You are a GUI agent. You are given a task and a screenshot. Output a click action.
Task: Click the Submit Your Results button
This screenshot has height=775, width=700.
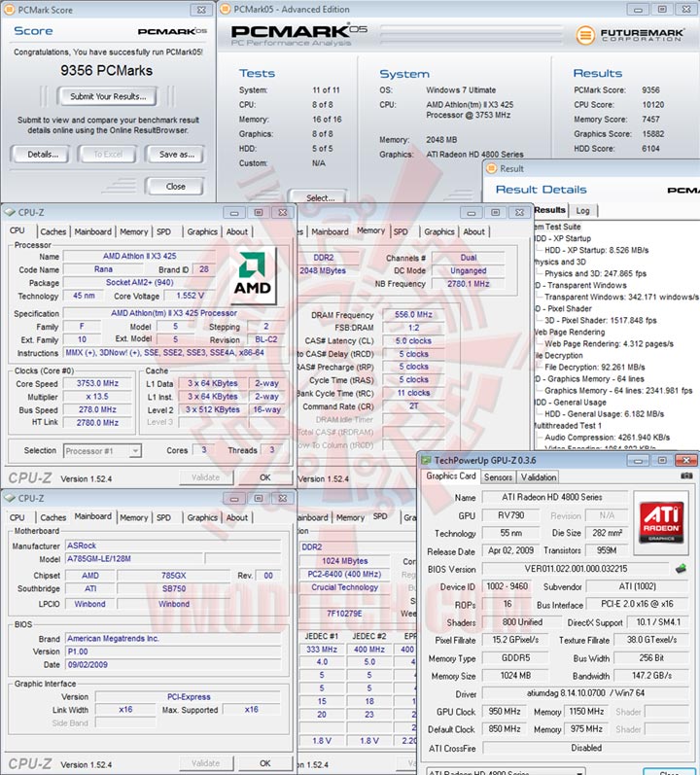coord(108,96)
